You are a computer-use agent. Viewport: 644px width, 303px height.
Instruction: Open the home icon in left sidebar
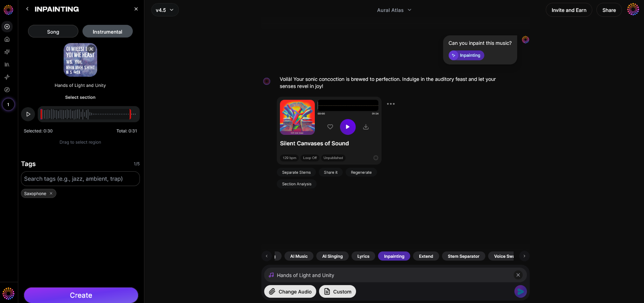(7, 39)
